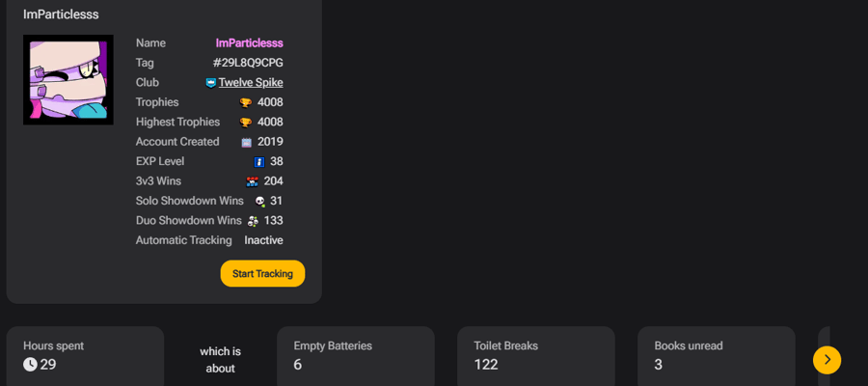The height and width of the screenshot is (386, 868).
Task: Click the Inactive automatic tracking status
Action: point(263,240)
